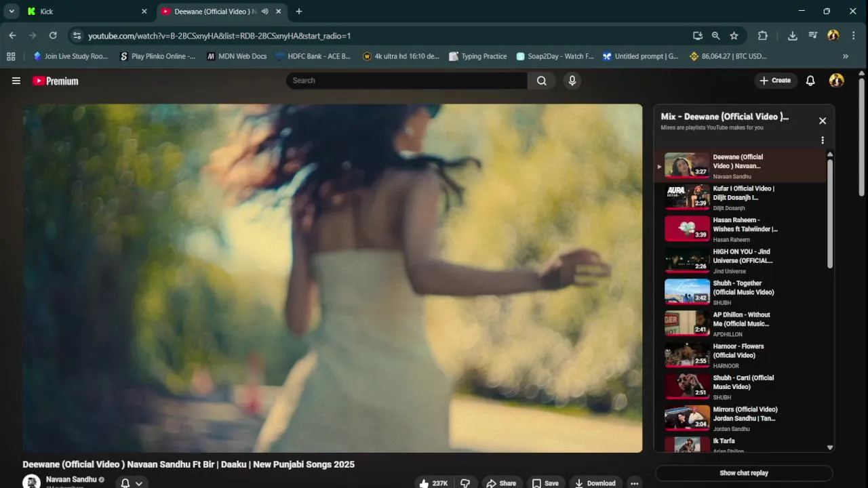Bookmark this page with star icon
The height and width of the screenshot is (488, 868).
pos(734,35)
